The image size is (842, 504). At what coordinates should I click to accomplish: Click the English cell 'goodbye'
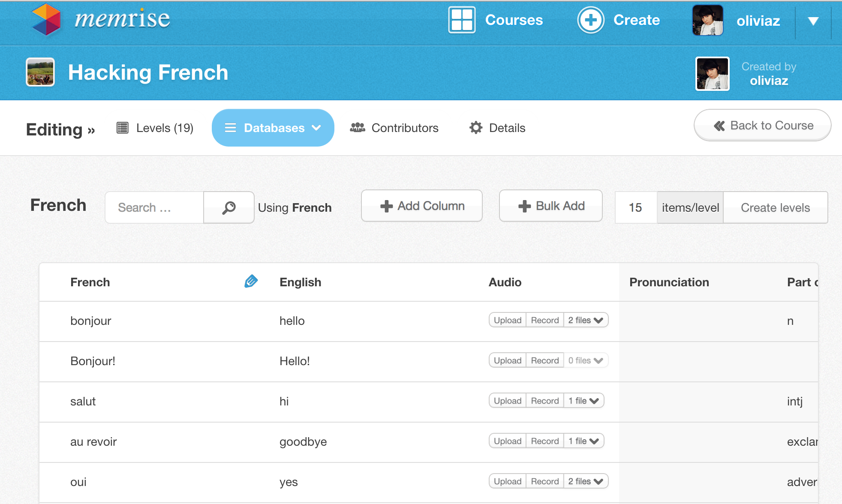[x=303, y=442]
